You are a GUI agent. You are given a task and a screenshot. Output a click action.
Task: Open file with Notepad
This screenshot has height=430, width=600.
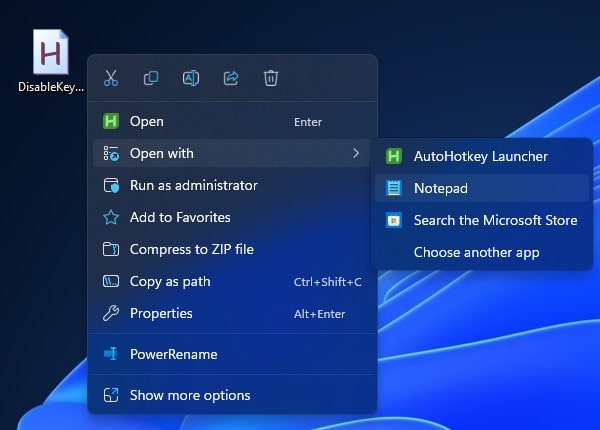(482, 188)
